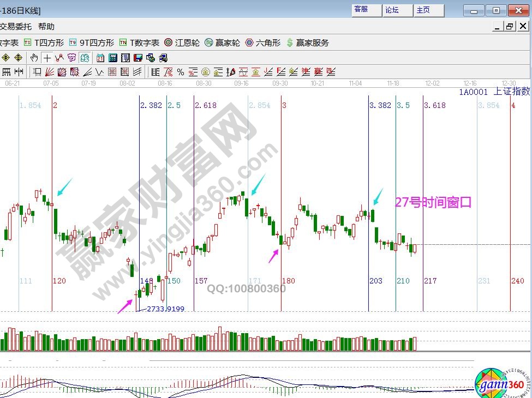Open the T数字表 number table
Screen dimensions: 532x398
tap(139, 43)
